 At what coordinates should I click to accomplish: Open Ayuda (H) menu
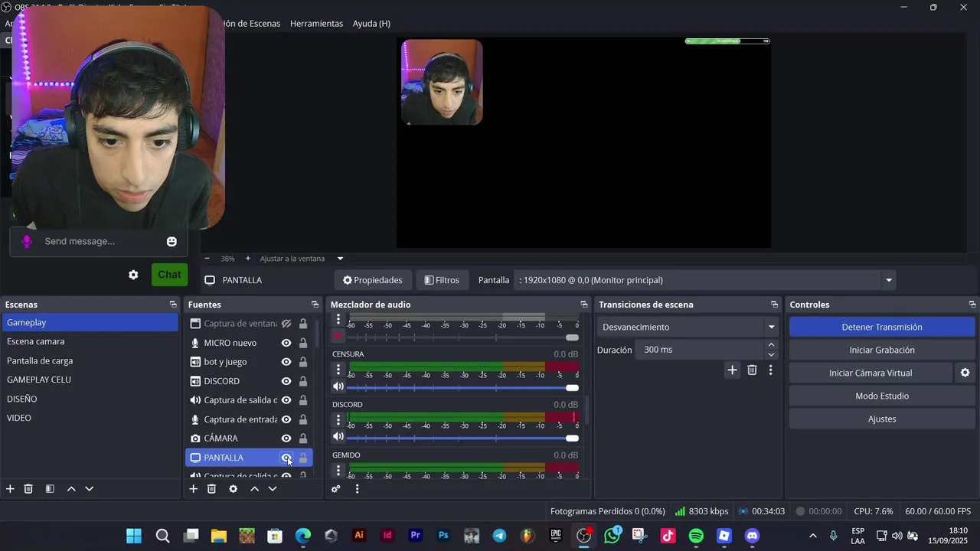(371, 24)
